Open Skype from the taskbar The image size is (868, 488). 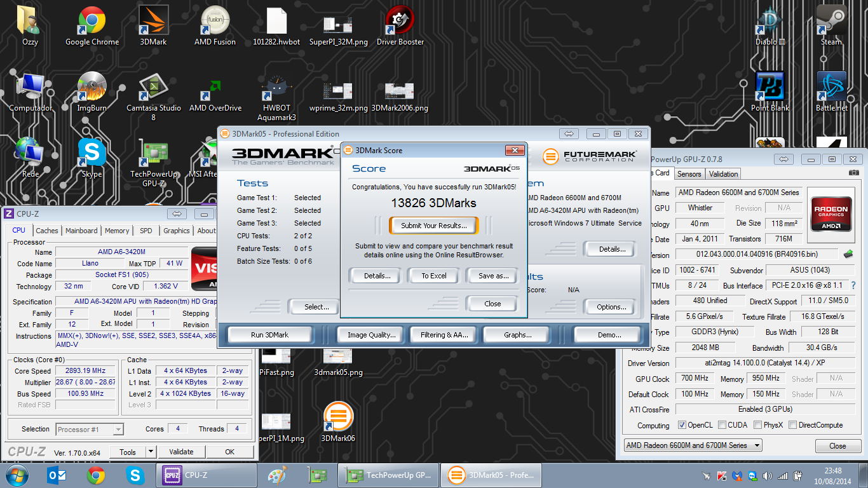[135, 475]
